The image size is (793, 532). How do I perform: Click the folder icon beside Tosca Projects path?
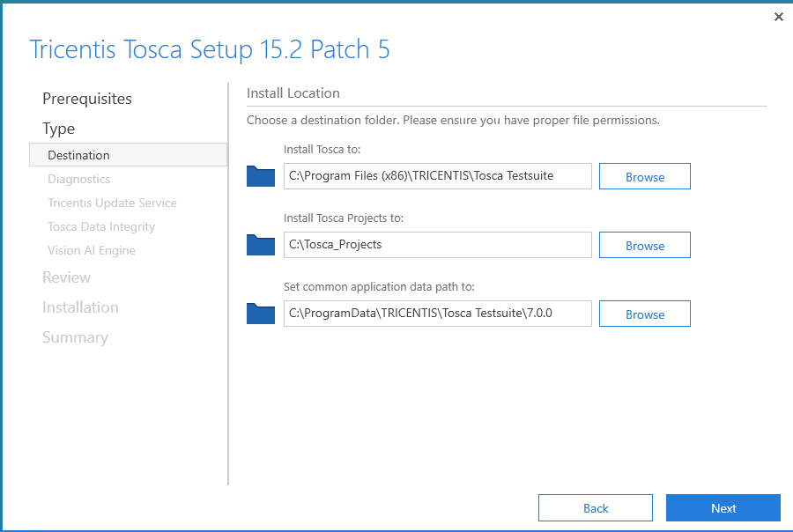coord(261,245)
